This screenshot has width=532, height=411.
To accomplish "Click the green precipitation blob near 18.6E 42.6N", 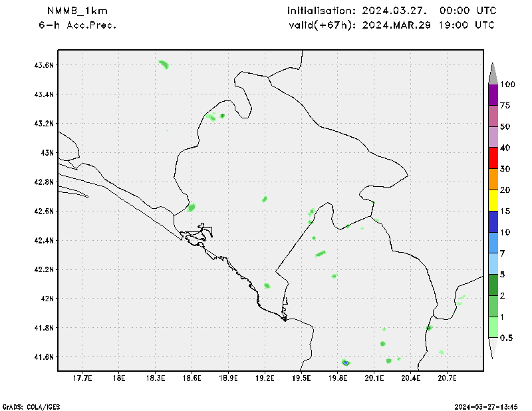I will click(x=192, y=207).
